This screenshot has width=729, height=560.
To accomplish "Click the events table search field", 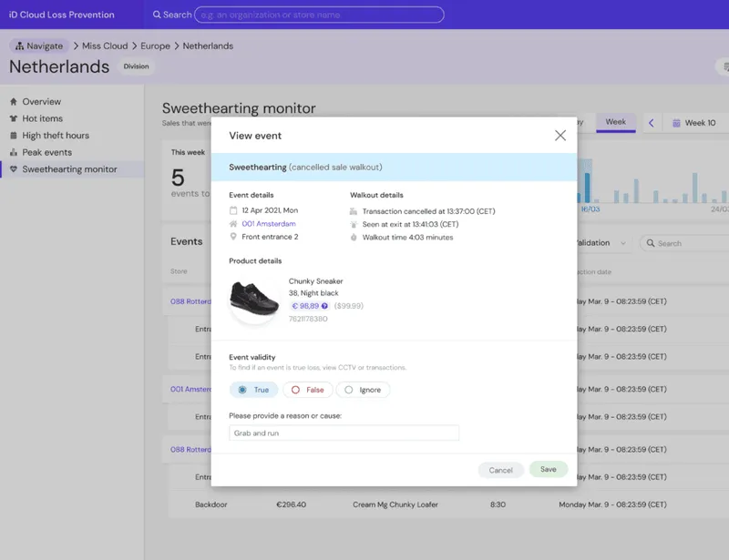I will pos(684,243).
